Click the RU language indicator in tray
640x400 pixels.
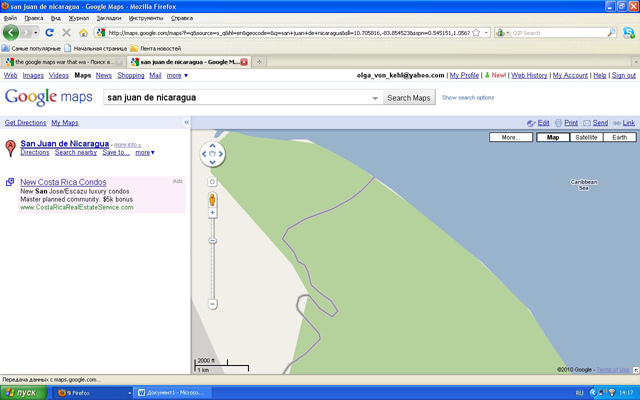coord(579,393)
